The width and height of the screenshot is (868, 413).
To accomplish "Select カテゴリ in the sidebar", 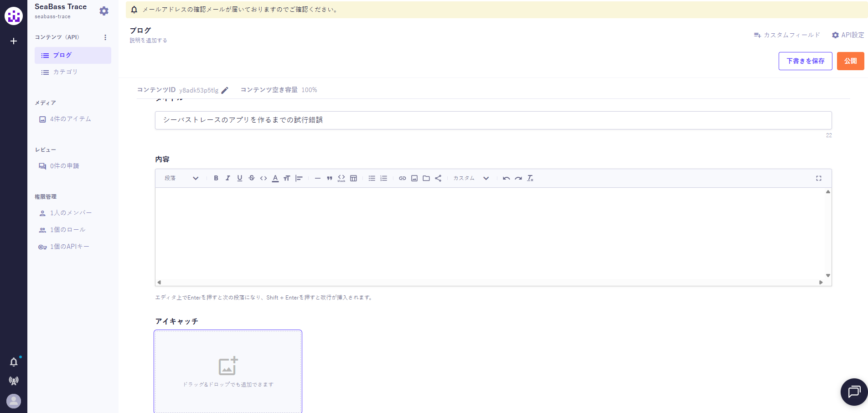I will pos(73,72).
